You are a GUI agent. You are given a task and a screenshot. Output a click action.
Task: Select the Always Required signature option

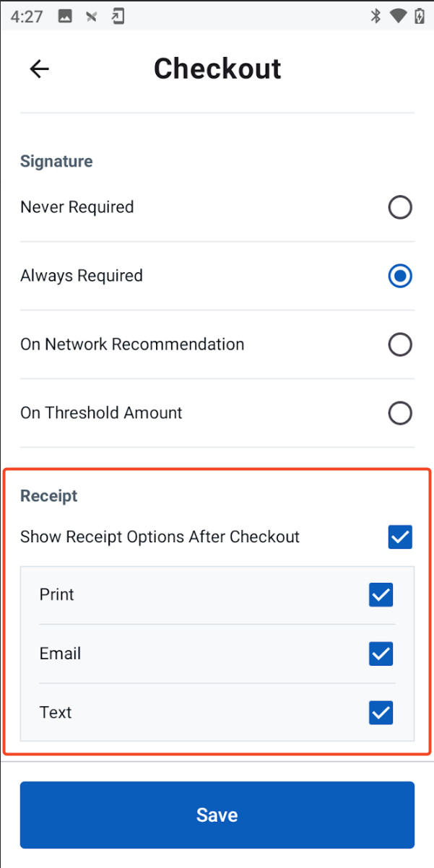click(400, 276)
